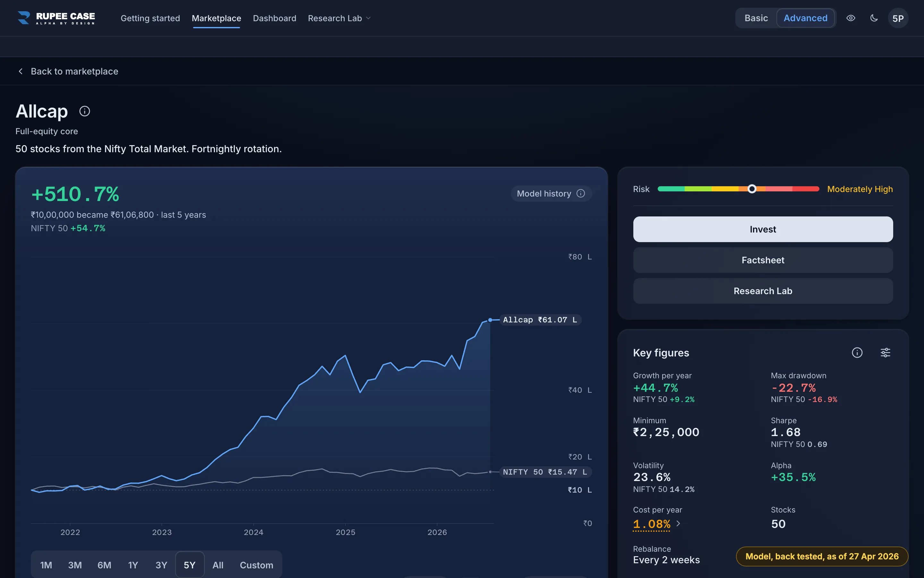Select the 3Y time range
The width and height of the screenshot is (924, 578).
[161, 565]
